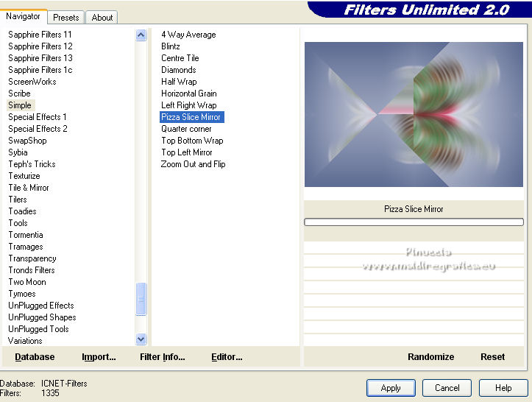Image resolution: width=532 pixels, height=402 pixels.
Task: Choose the Top Bottom Wrap filter
Action: point(192,141)
